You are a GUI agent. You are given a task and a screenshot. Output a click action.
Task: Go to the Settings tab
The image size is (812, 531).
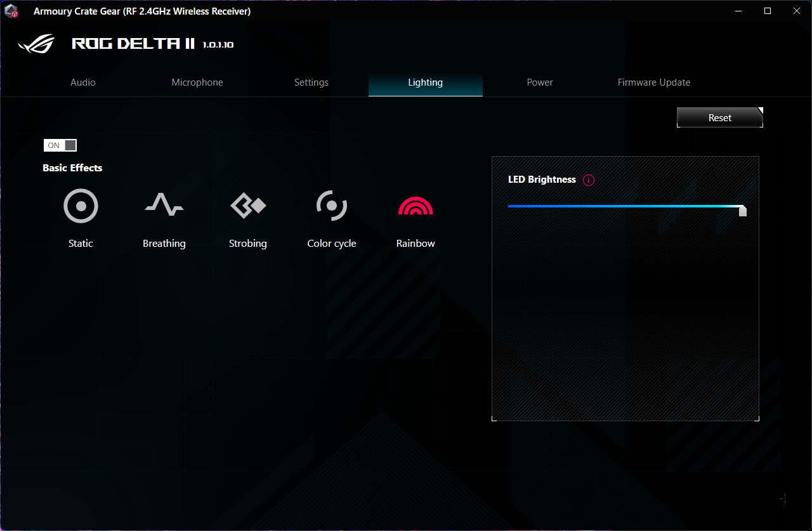(x=311, y=82)
